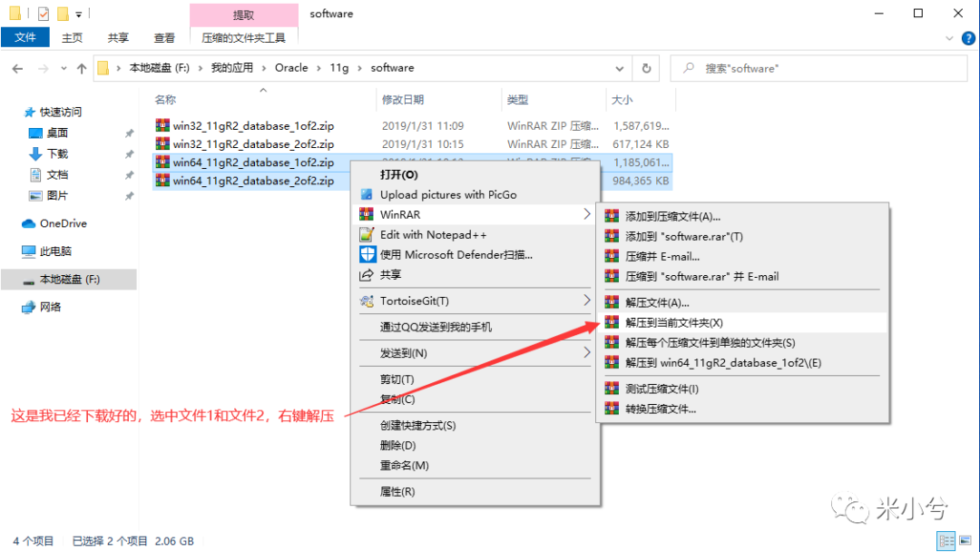Open the quick access toolbar dropdown arrow
This screenshot has height=552, width=980.
[79, 14]
